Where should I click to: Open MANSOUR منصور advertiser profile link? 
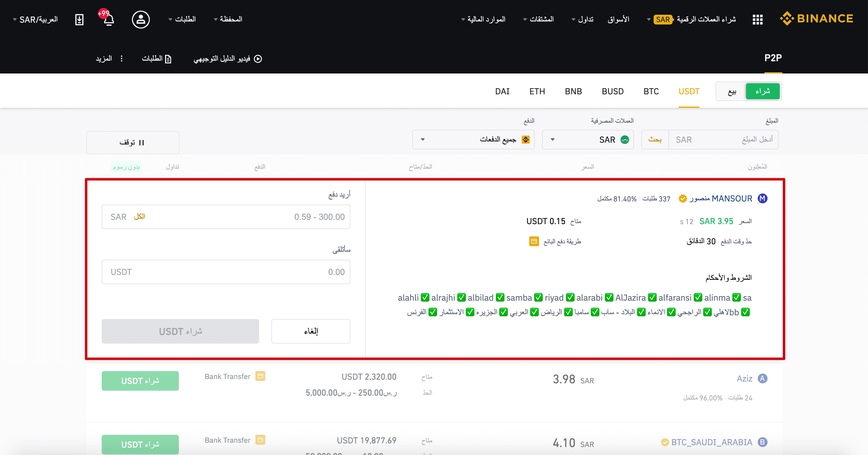pos(720,198)
